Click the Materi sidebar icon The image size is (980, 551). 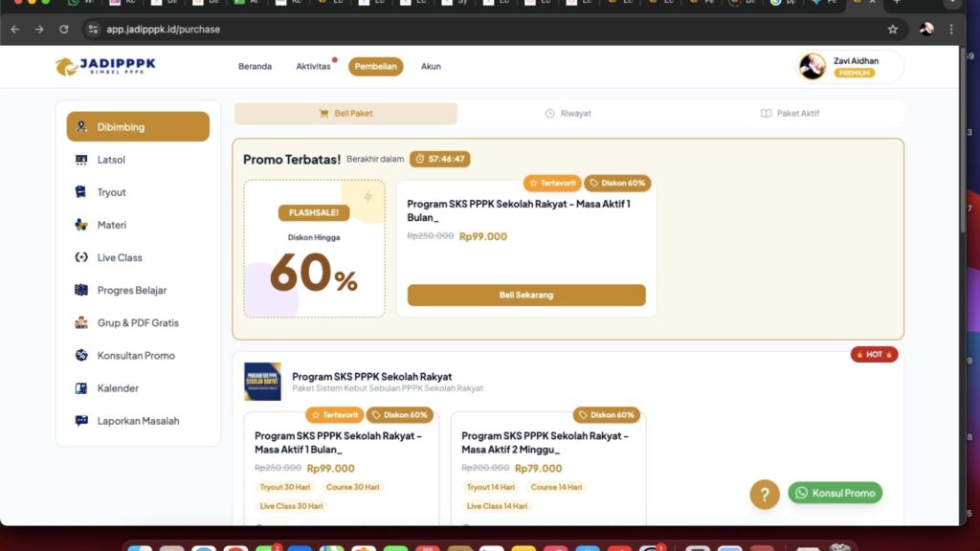click(x=81, y=224)
